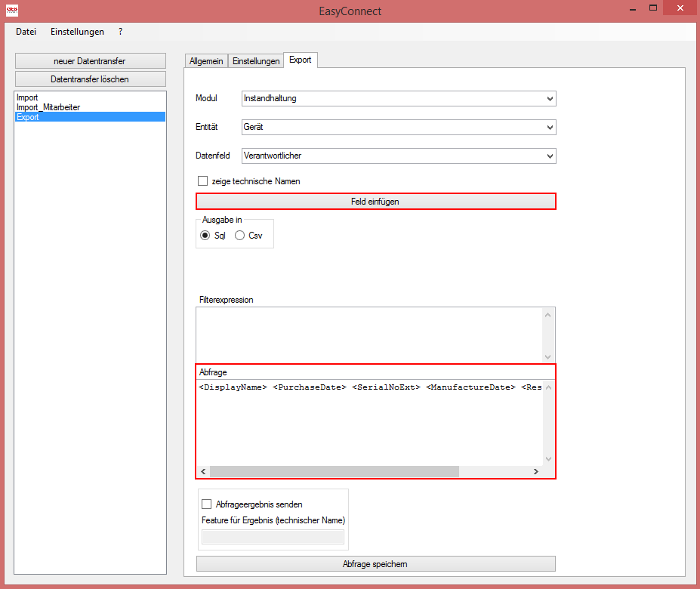This screenshot has height=589, width=700.
Task: Select Import_Mitarbeiter in the transfer list
Action: coord(48,107)
